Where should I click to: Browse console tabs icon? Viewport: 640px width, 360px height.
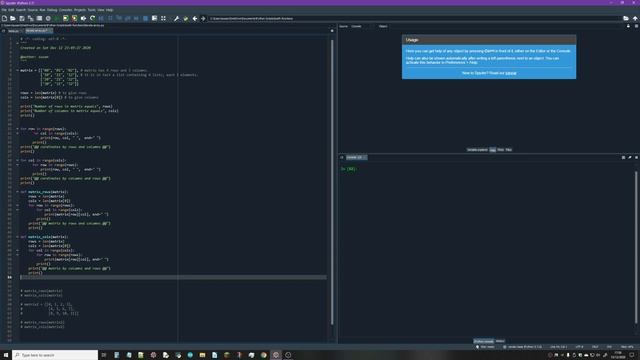coord(342,157)
